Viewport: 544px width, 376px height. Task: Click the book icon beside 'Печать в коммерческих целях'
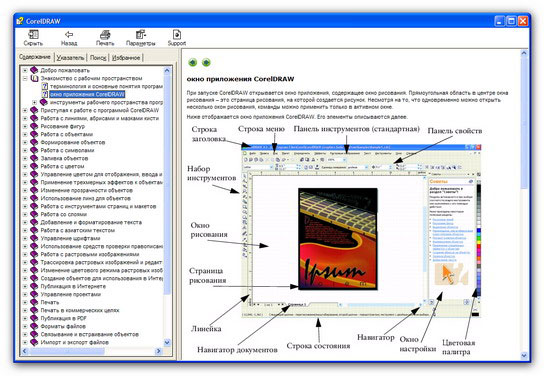[34, 310]
